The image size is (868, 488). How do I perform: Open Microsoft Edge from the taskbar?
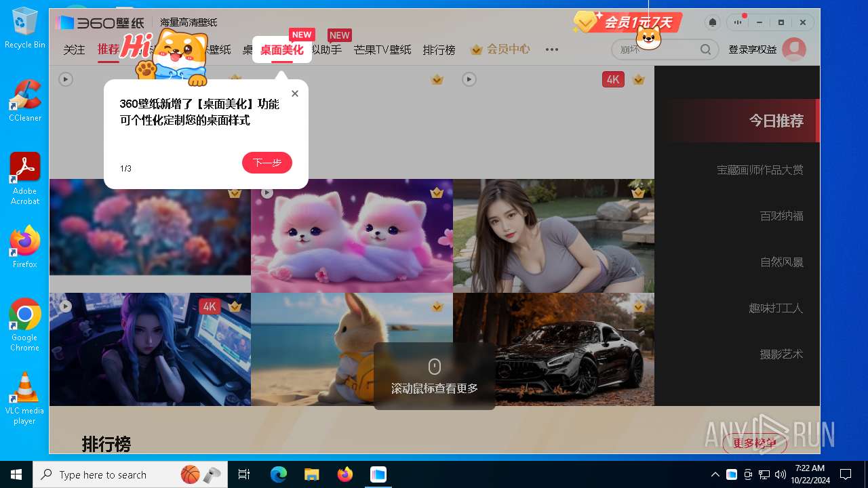[x=279, y=474]
